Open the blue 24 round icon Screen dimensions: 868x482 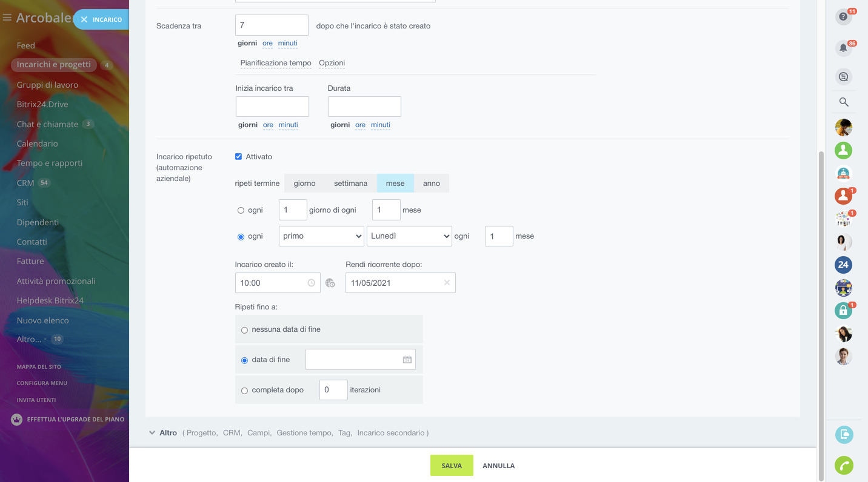pyautogui.click(x=843, y=265)
